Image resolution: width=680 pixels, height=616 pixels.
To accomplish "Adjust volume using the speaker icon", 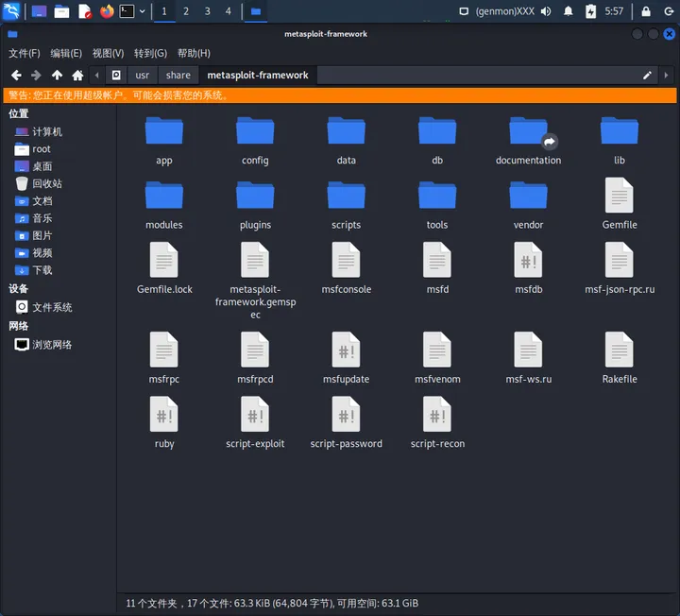I will (546, 11).
